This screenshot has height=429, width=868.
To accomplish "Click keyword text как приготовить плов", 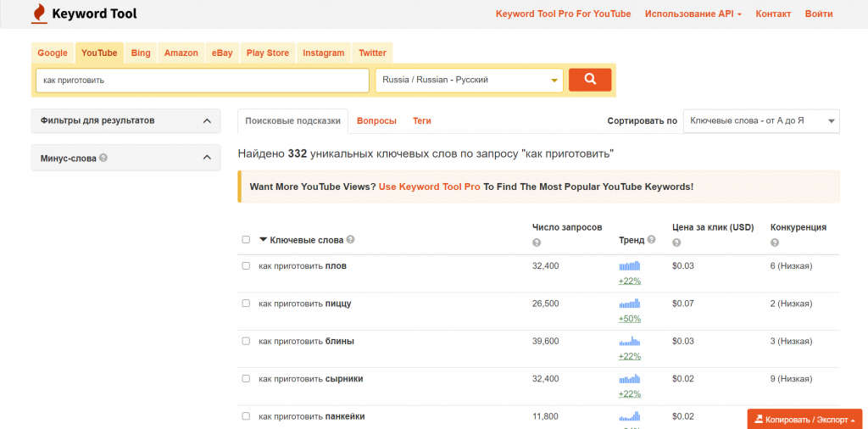I will 303,265.
